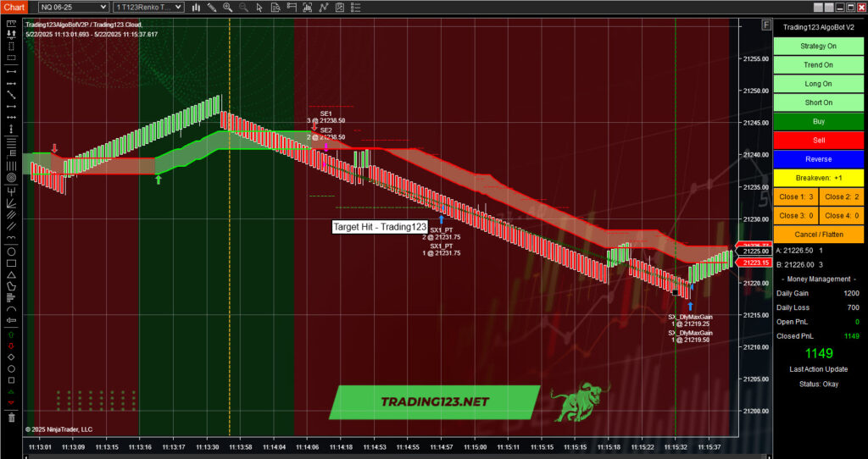The height and width of the screenshot is (459, 868).
Task: Click the Daily Loss value 700
Action: pos(853,307)
